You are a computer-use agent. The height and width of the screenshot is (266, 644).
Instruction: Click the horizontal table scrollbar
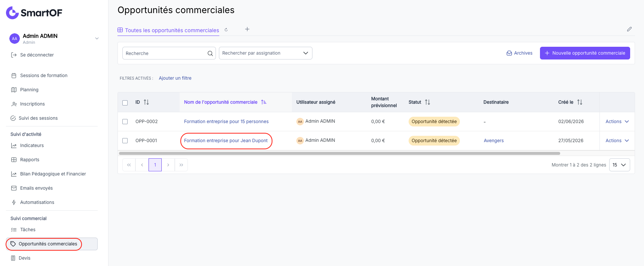pos(339,153)
